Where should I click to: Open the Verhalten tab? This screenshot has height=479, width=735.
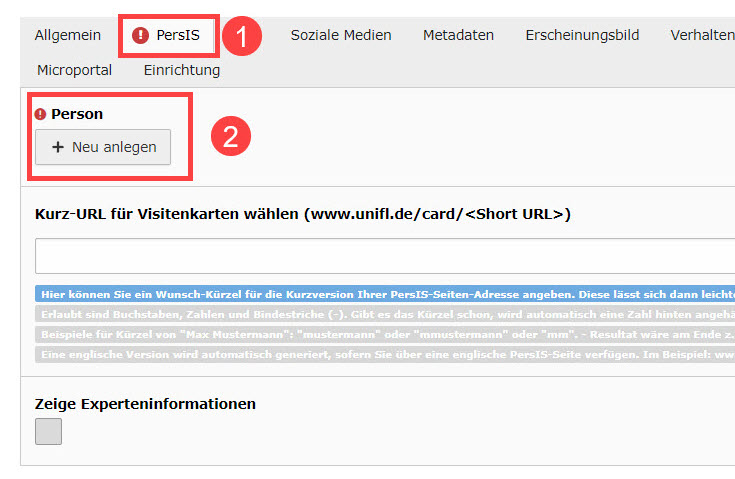[x=702, y=35]
